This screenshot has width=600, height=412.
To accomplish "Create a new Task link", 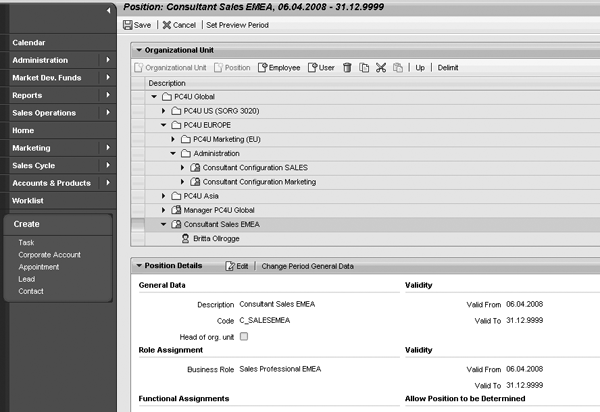I will [x=26, y=243].
